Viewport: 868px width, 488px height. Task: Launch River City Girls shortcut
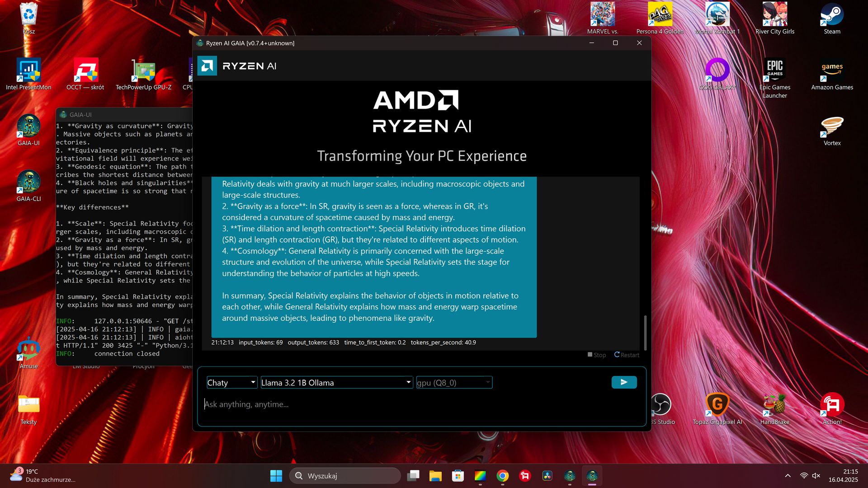tap(775, 19)
